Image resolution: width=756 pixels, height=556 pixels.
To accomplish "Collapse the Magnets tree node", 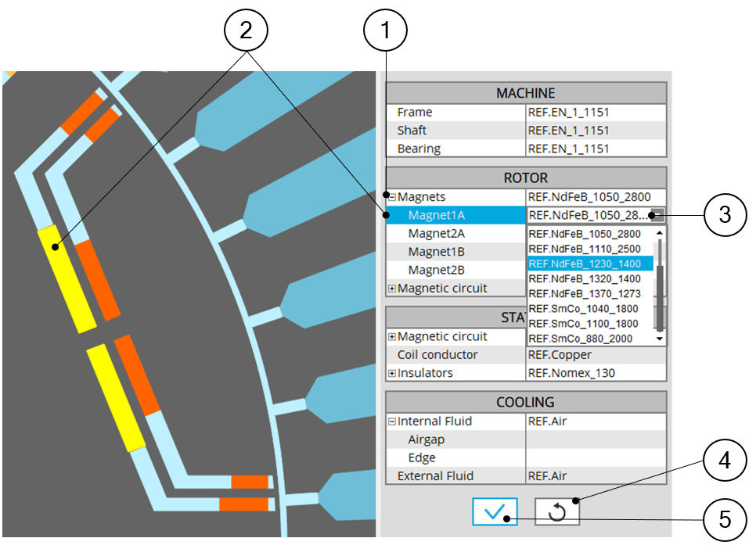I will (391, 197).
